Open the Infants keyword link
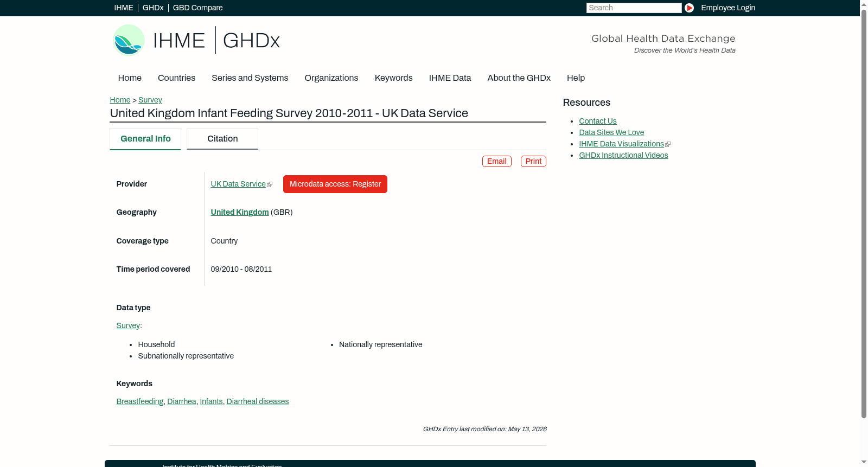The height and width of the screenshot is (467, 868). coord(212,401)
